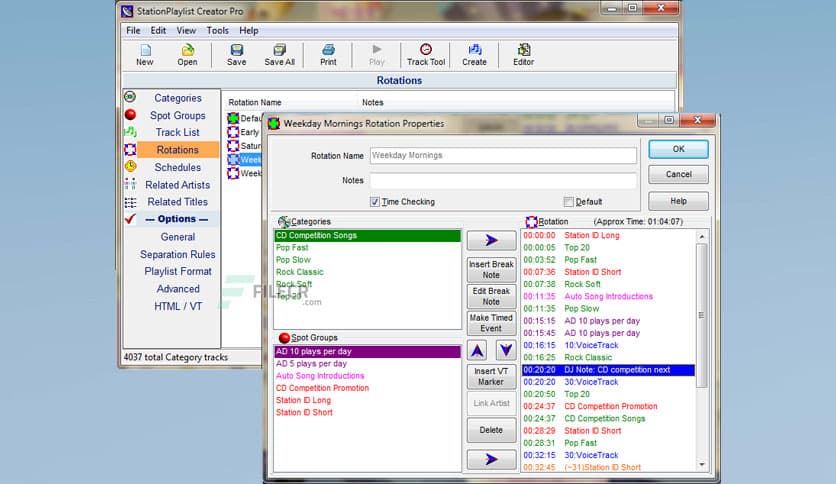Viewport: 836px width, 484px height.
Task: Click the Insert Break Note button
Action: [x=491, y=270]
